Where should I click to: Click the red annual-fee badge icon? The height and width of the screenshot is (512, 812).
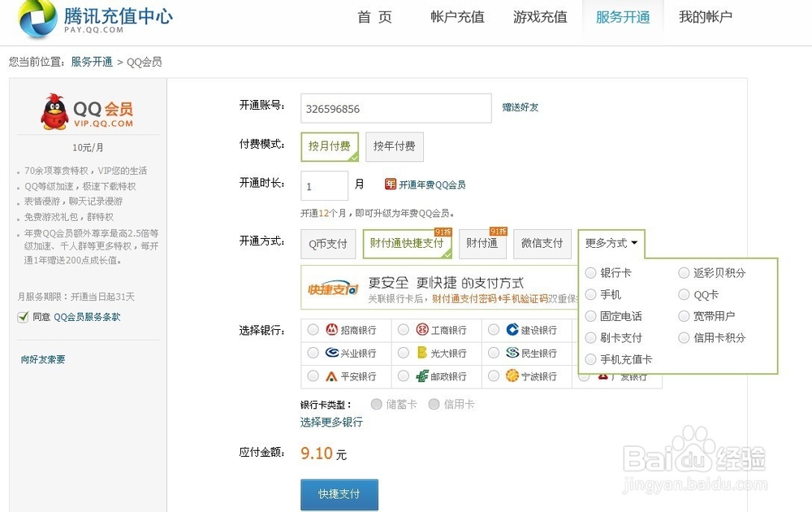coord(390,184)
